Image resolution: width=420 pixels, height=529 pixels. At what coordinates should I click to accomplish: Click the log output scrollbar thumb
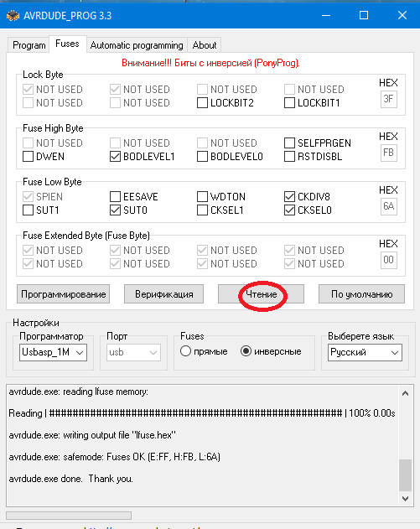pyautogui.click(x=406, y=475)
